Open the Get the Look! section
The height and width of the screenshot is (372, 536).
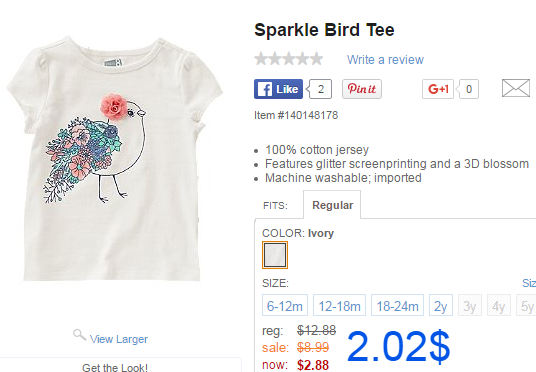115,368
